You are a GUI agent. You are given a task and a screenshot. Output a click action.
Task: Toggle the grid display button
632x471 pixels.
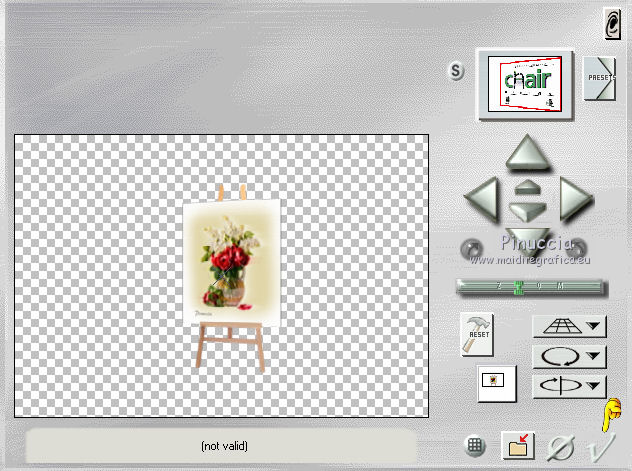[x=475, y=446]
